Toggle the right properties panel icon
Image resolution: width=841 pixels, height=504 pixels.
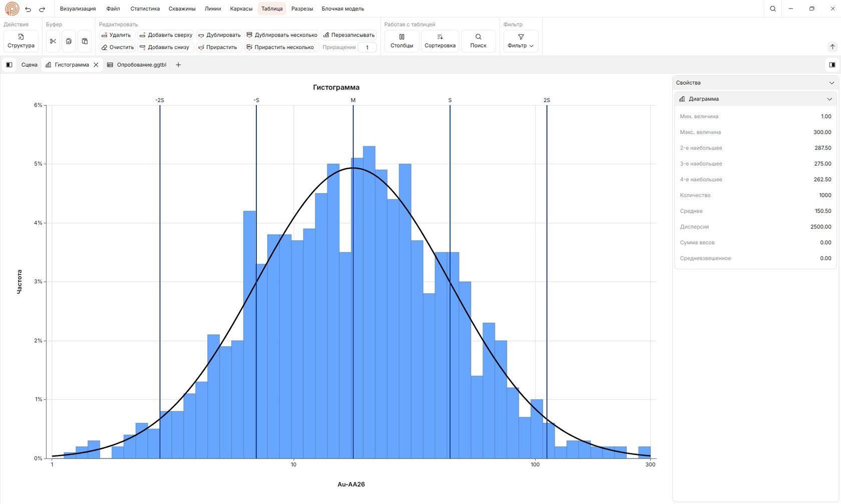[832, 65]
